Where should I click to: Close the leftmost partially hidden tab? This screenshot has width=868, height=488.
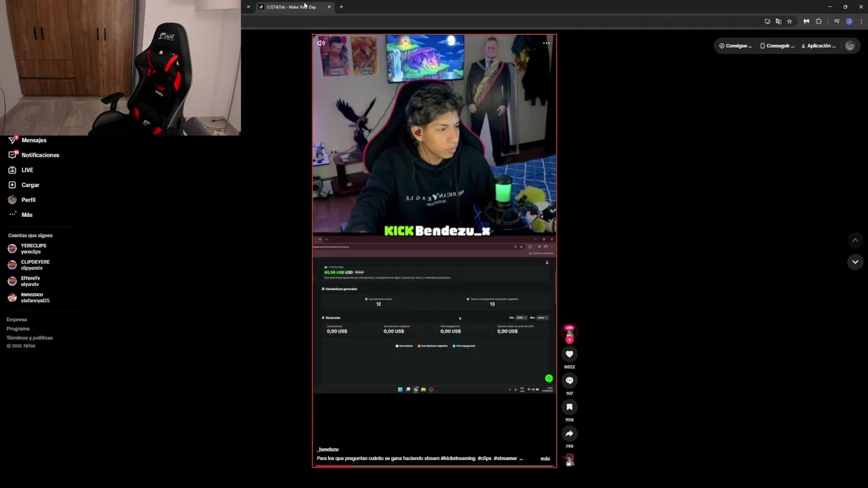[x=248, y=7]
